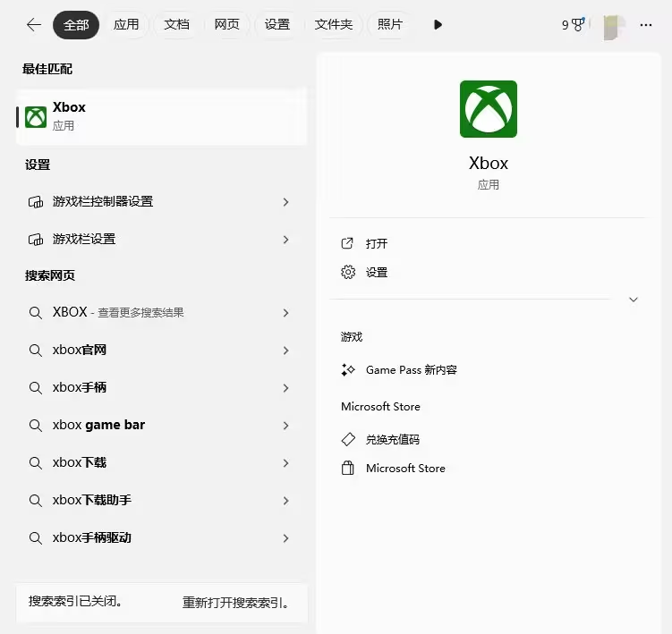The image size is (672, 634).
Task: Search the web for xbox下载助手
Action: pyautogui.click(x=162, y=501)
